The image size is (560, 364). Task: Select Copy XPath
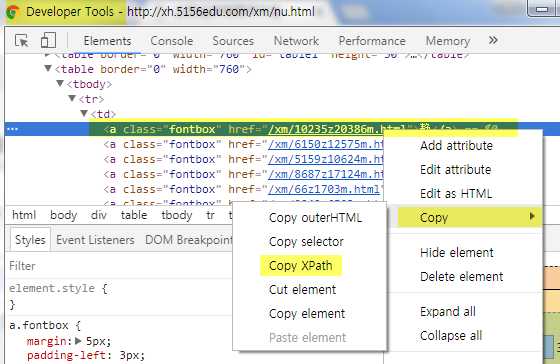coord(301,265)
